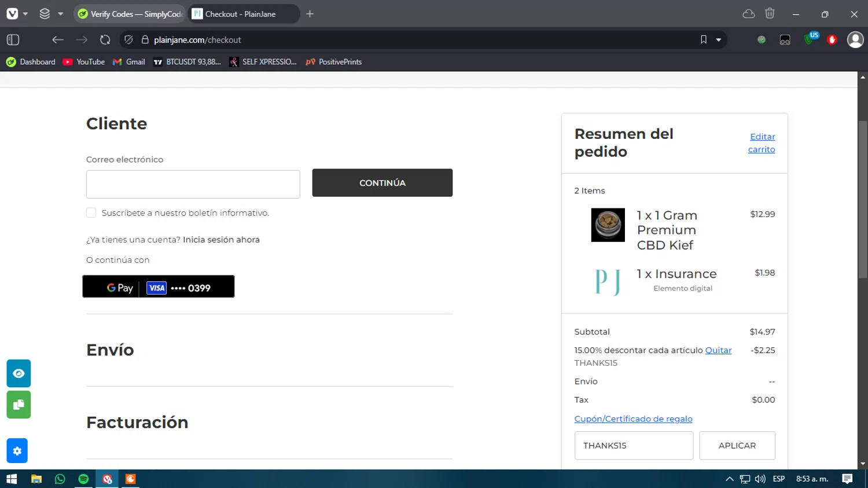Click the red shield extension icon
868x488 pixels.
[832, 40]
